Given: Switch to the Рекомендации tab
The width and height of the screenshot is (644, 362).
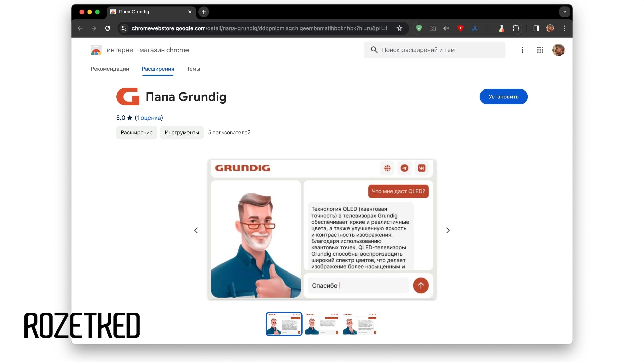Looking at the screenshot, I should [x=110, y=69].
